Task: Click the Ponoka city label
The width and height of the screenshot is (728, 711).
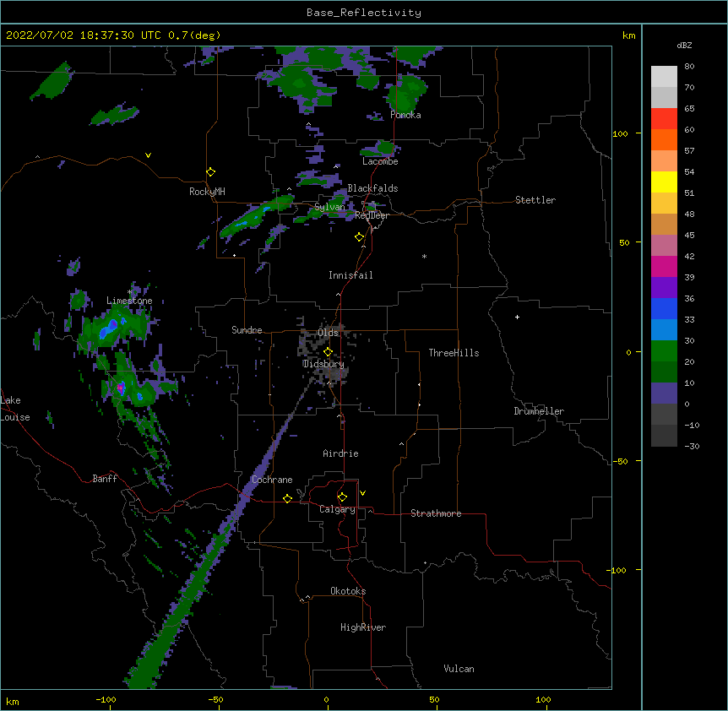Action: point(405,115)
